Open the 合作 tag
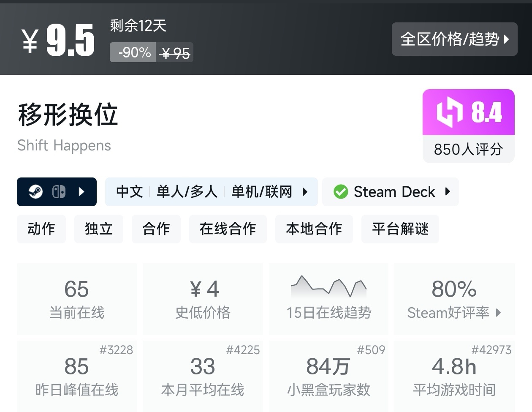 point(156,229)
